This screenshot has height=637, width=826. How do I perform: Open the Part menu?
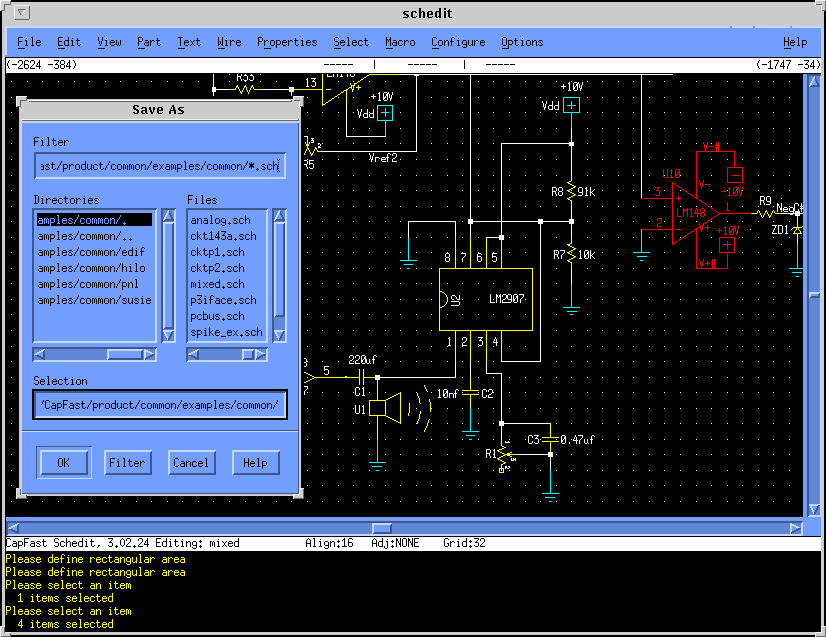click(x=149, y=42)
